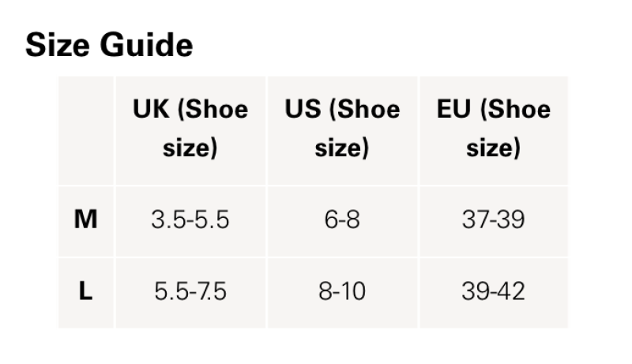Click the EU (Shoe size) column header
The width and height of the screenshot is (632, 364).
[494, 129]
